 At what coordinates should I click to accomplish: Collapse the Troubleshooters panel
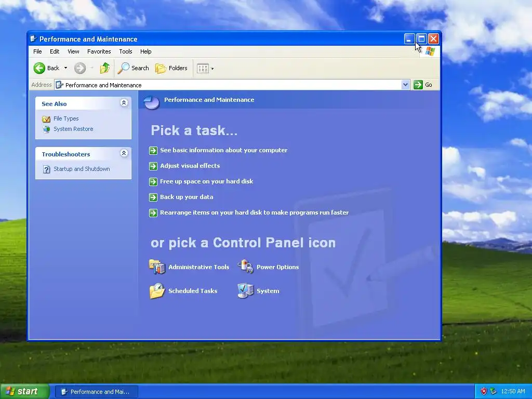tap(124, 153)
